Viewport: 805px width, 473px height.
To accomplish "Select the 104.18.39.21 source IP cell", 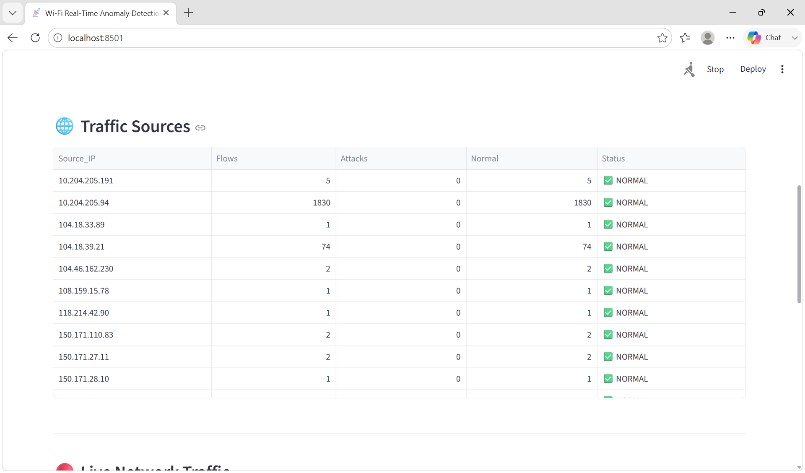I will [132, 247].
